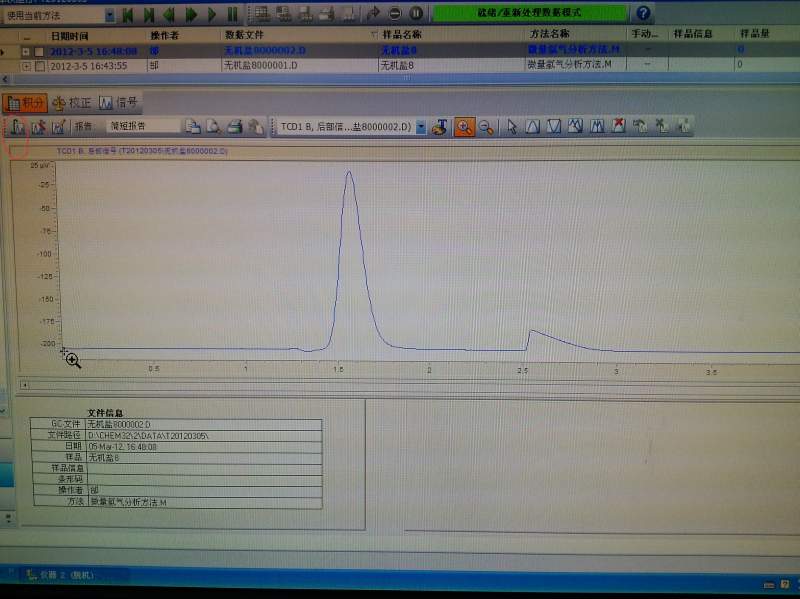Tick the checkbox for run 无机盐8000002.D
Screen dimensions: 800x599
(x=39, y=52)
